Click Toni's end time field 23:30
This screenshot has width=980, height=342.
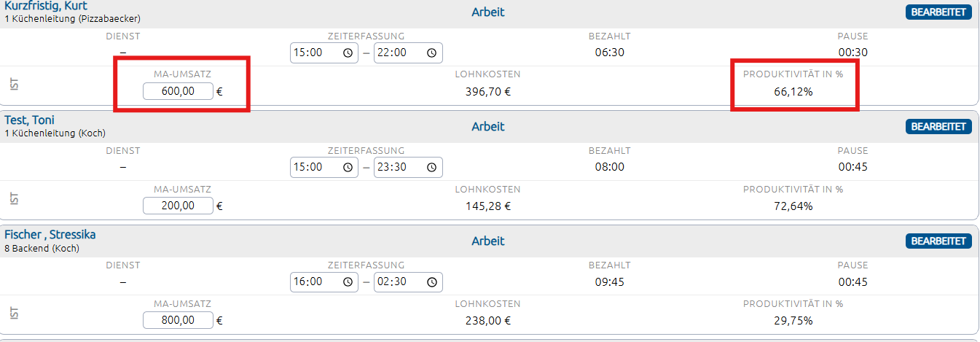(x=398, y=167)
